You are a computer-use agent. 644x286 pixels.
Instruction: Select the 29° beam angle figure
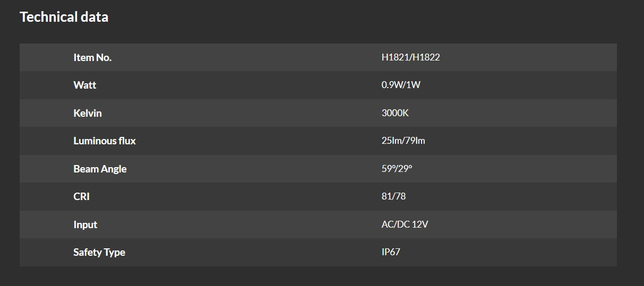point(405,169)
